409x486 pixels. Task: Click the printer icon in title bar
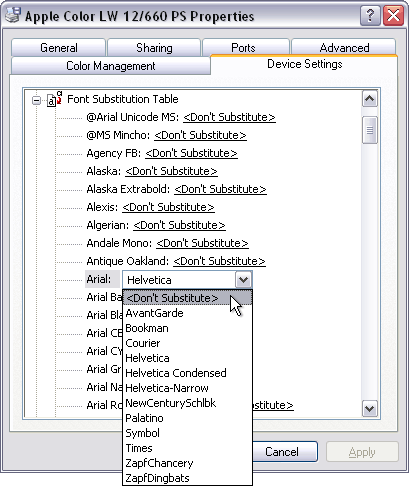pos(12,15)
